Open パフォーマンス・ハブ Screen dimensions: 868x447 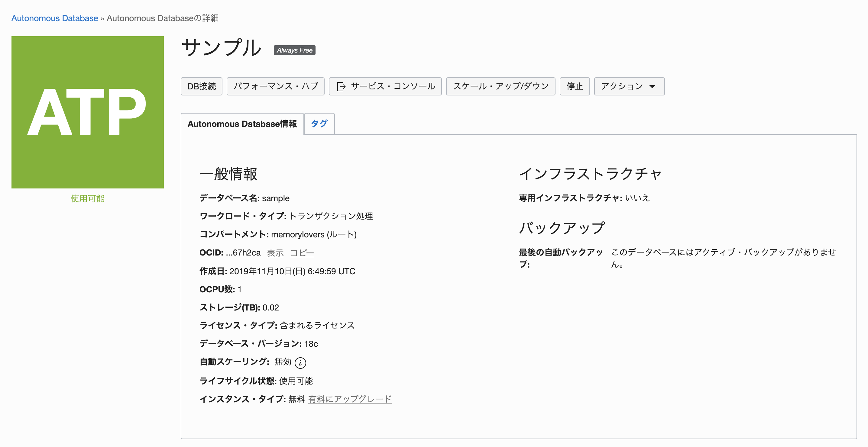coord(275,87)
